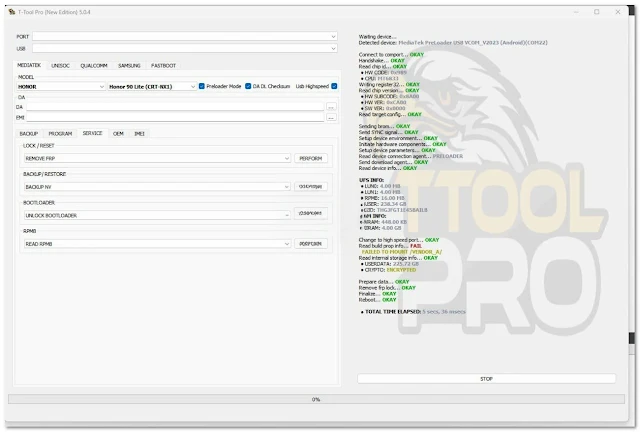Expand the BACKUP NV dropdown
This screenshot has width=640, height=432.
(x=157, y=187)
